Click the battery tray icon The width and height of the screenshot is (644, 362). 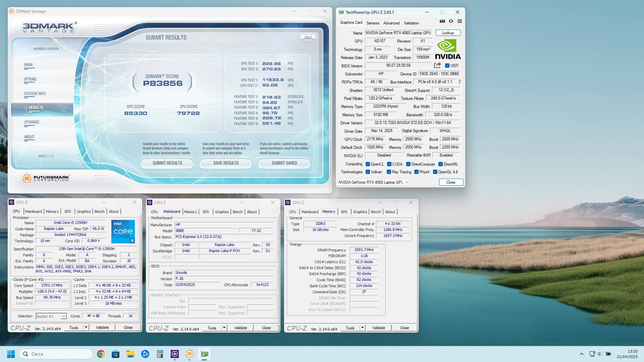(608, 354)
